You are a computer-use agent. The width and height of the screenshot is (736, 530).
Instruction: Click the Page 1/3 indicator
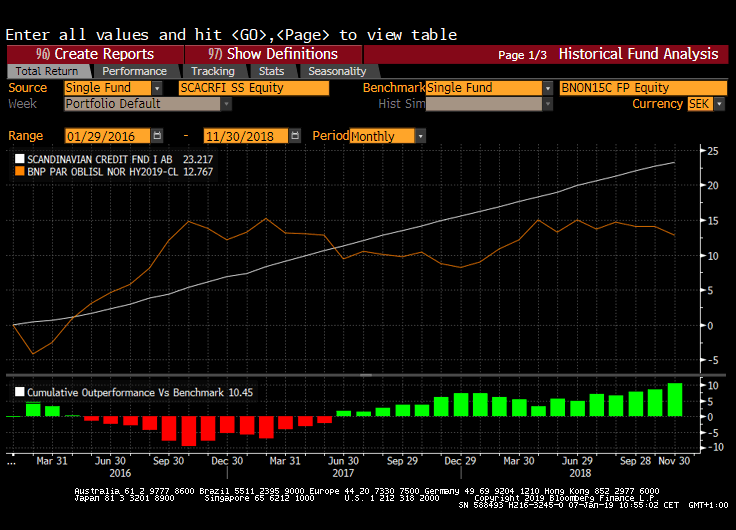(522, 55)
